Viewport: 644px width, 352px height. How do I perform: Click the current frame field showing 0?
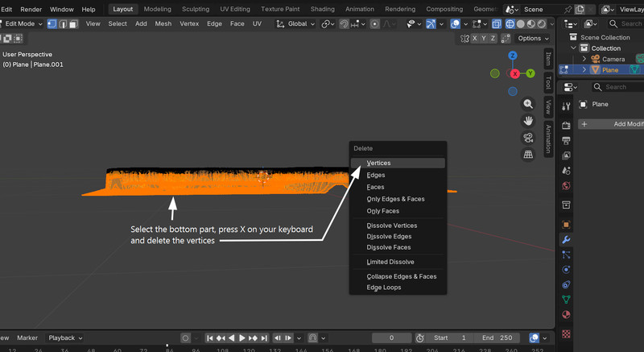391,338
